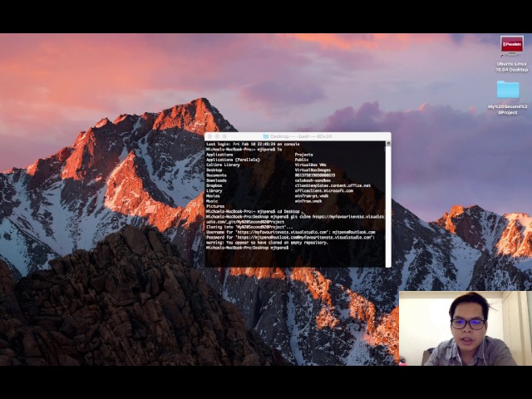Zoom the Terminal window with its green button
532x399 pixels.
click(x=224, y=136)
